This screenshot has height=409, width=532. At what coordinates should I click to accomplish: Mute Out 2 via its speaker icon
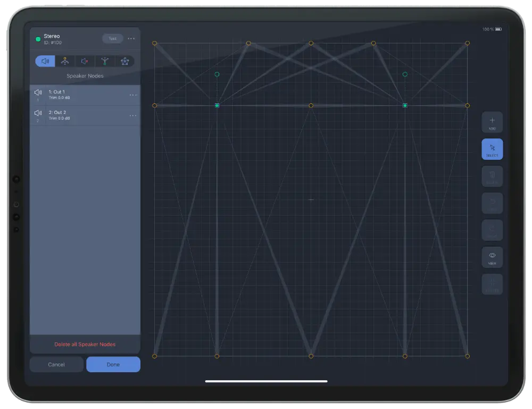(x=38, y=112)
